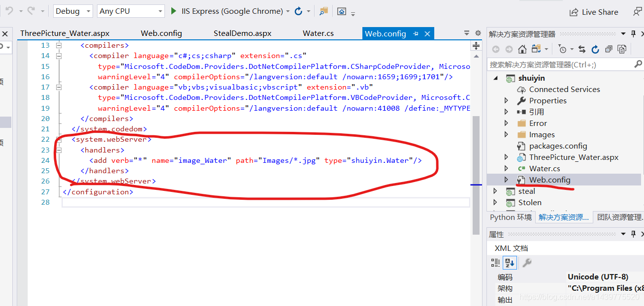Switch to StealDemo.aspx tab
The image size is (644, 306).
pyautogui.click(x=242, y=33)
